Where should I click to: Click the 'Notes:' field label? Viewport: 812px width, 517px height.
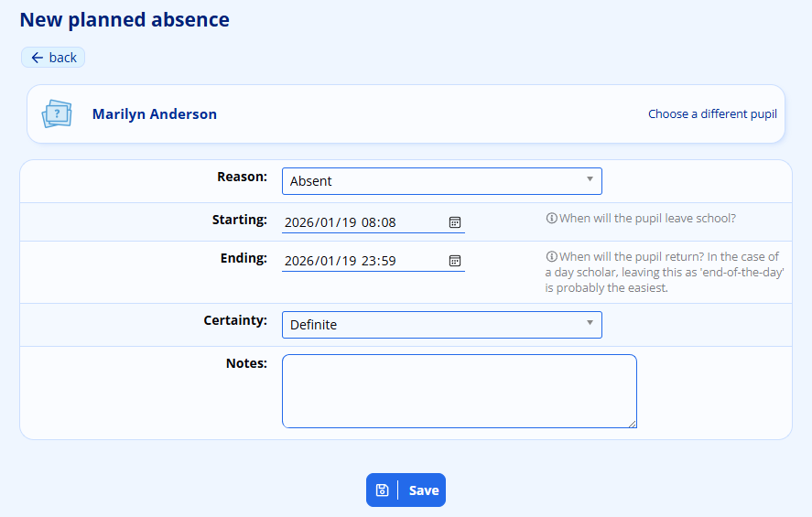(x=245, y=363)
